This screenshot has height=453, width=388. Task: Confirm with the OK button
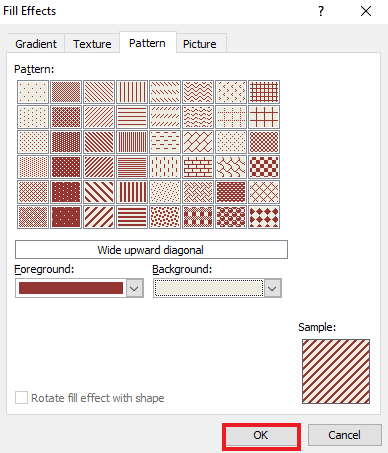click(x=261, y=435)
